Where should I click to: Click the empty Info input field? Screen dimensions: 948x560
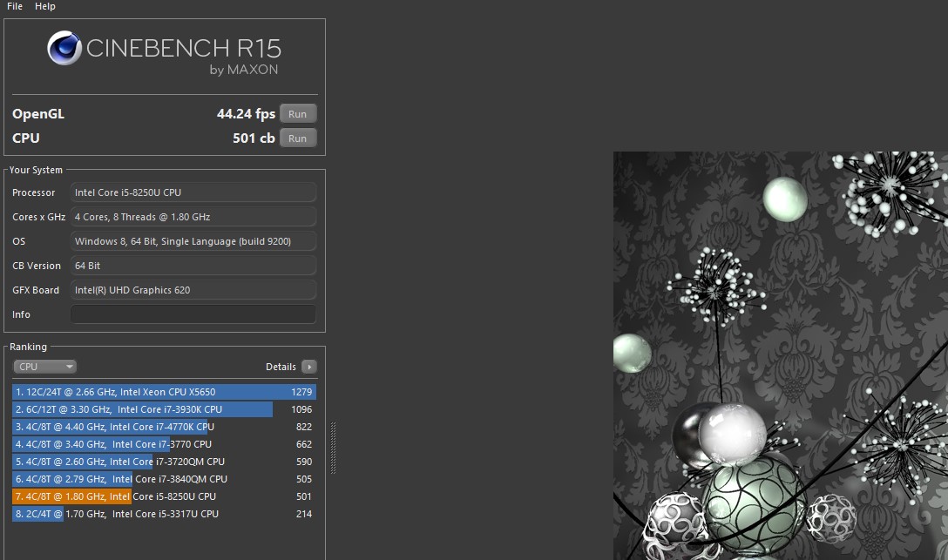click(193, 314)
